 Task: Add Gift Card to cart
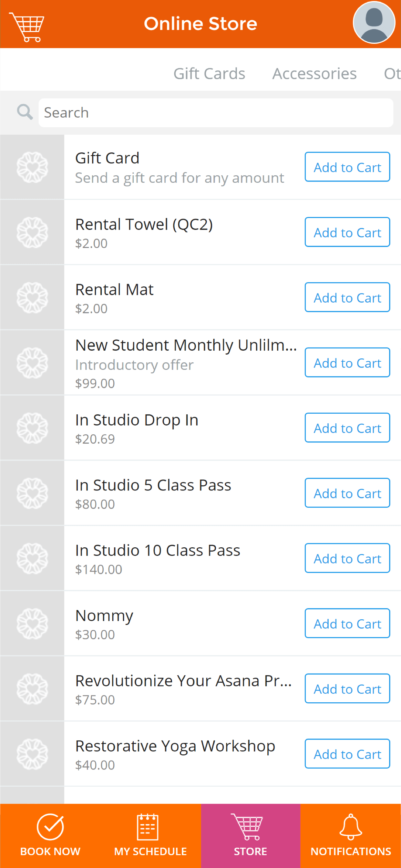click(x=347, y=167)
